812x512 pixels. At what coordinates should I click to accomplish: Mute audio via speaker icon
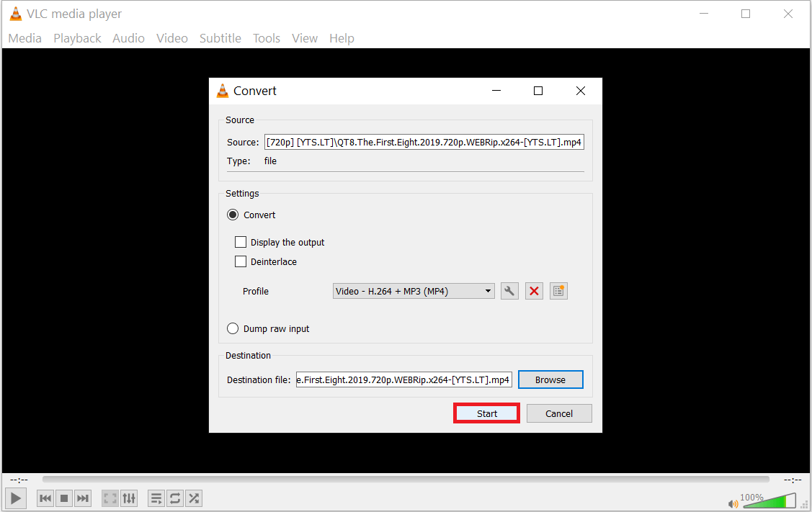pyautogui.click(x=733, y=503)
